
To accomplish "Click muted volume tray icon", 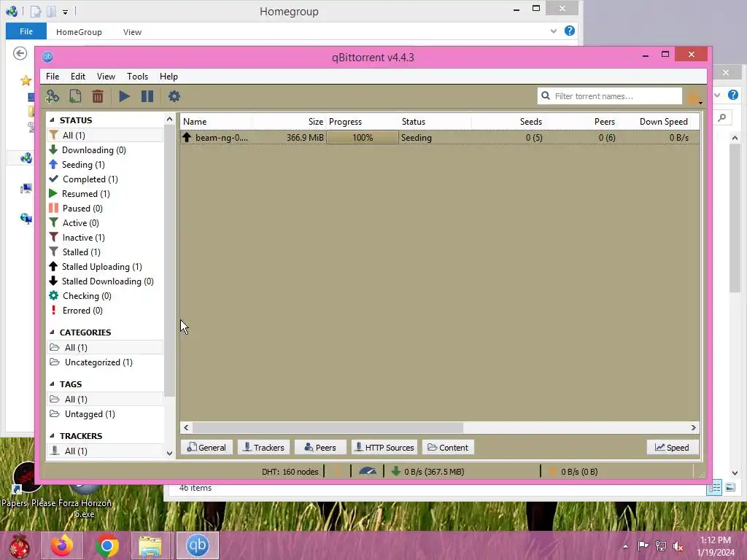I will pos(678,546).
